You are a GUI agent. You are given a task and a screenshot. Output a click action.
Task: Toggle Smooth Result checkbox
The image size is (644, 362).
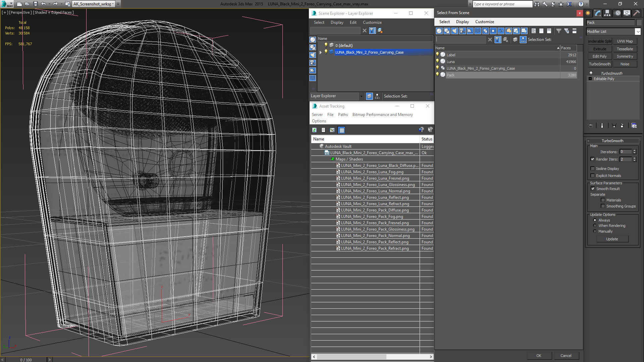tap(593, 189)
